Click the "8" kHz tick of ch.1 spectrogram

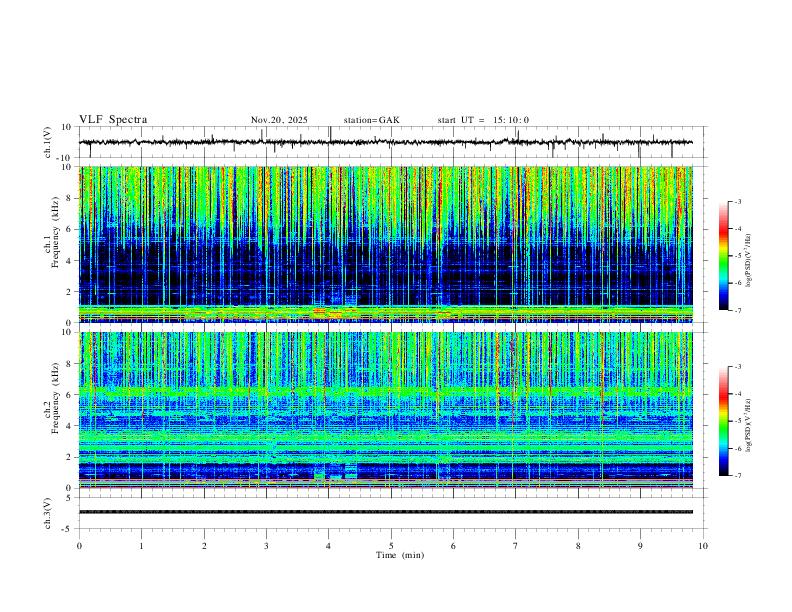pyautogui.click(x=70, y=198)
